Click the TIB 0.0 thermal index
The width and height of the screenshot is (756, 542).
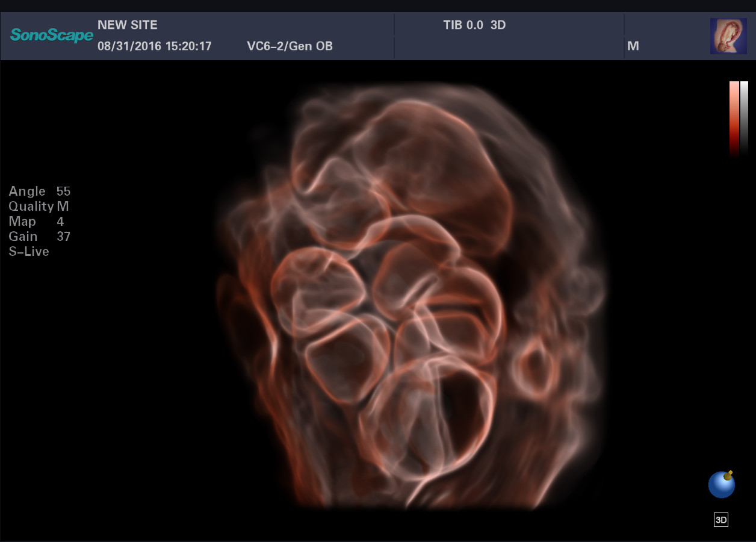pyautogui.click(x=463, y=25)
